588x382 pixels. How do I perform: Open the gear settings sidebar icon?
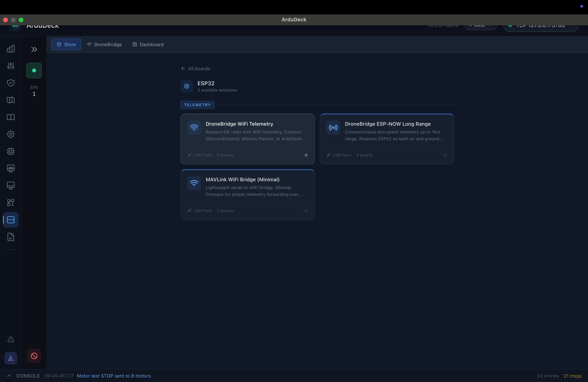point(11,134)
